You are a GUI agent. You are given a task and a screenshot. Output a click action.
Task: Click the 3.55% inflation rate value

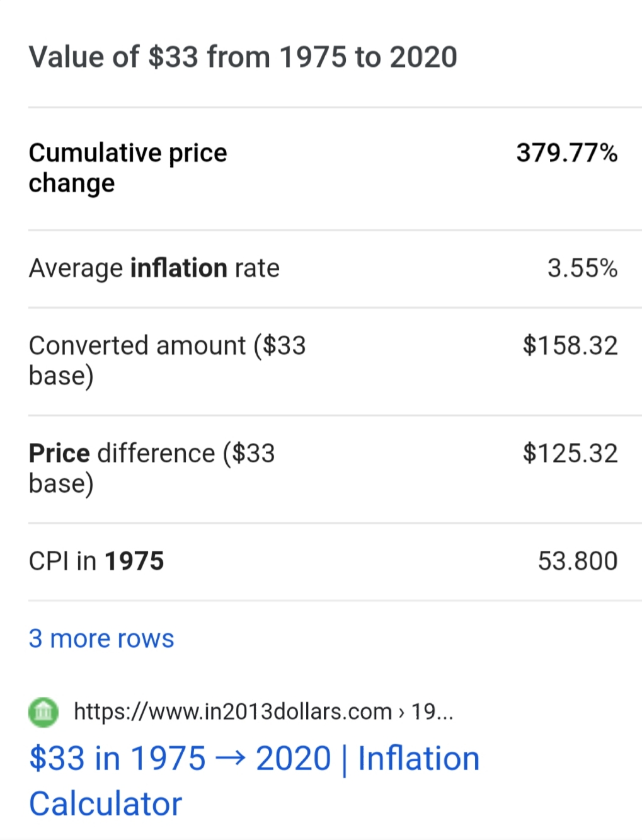tap(582, 268)
